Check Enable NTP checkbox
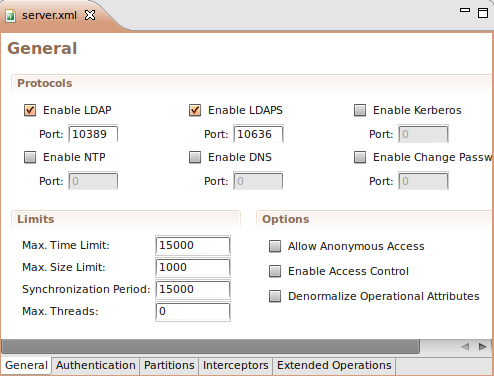This screenshot has width=494, height=376. point(30,157)
